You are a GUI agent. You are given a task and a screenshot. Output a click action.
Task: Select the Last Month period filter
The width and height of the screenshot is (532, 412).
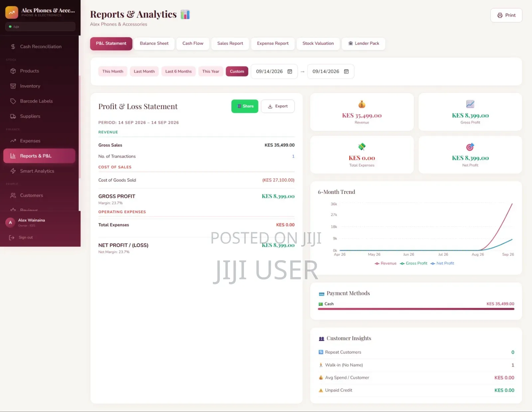[144, 71]
